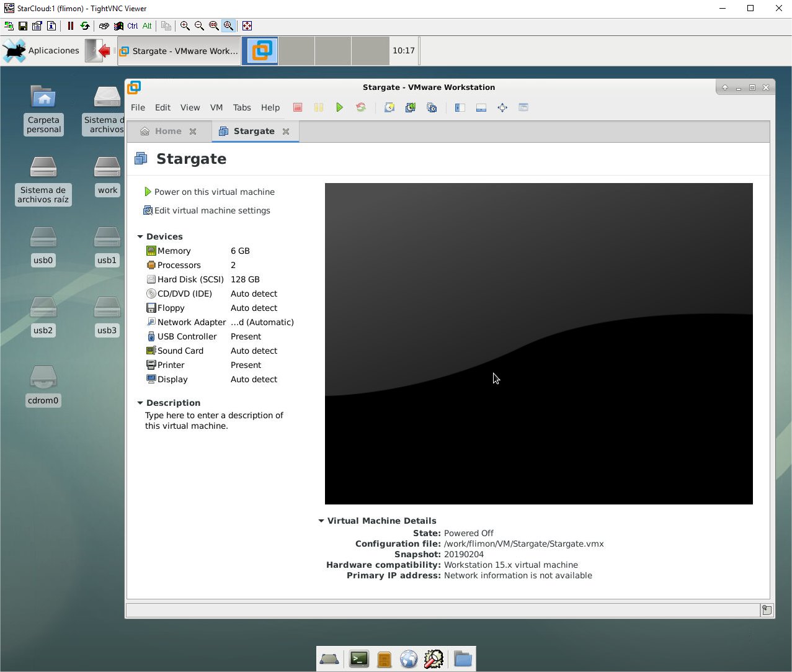Open the File menu
The width and height of the screenshot is (792, 672).
[x=138, y=107]
